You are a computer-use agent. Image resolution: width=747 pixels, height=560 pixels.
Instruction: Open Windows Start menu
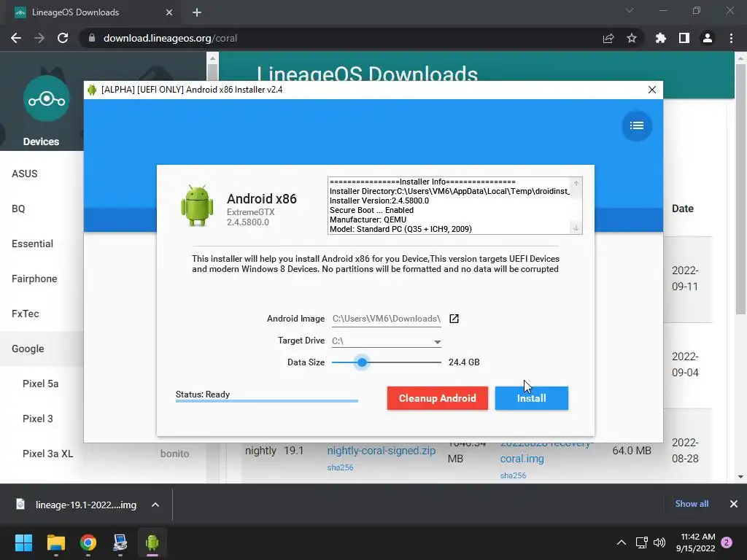(23, 542)
